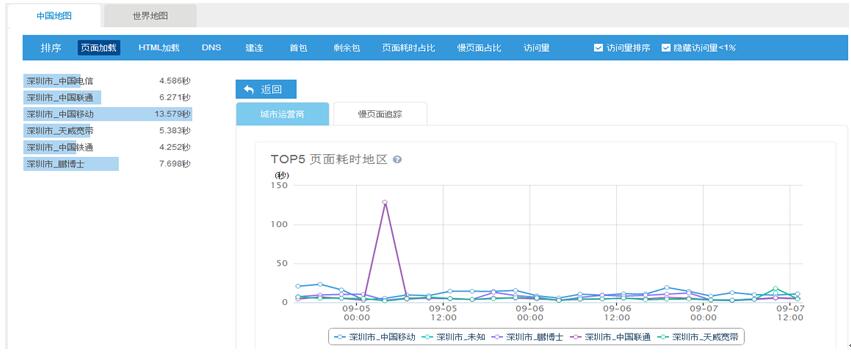Select the 剩余包 sort option
851x360 pixels.
point(346,48)
